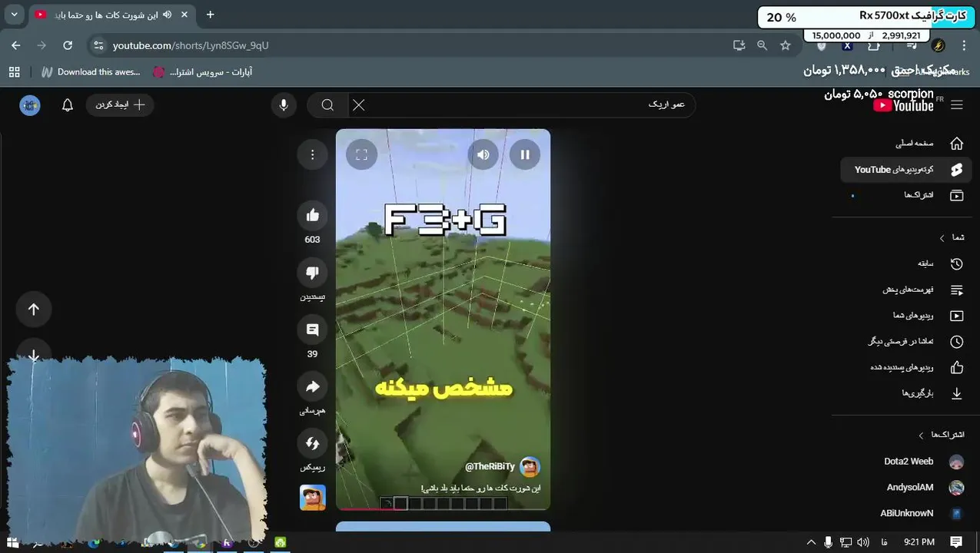Mute the tab via speaker icon
980x553 pixels.
point(167,15)
